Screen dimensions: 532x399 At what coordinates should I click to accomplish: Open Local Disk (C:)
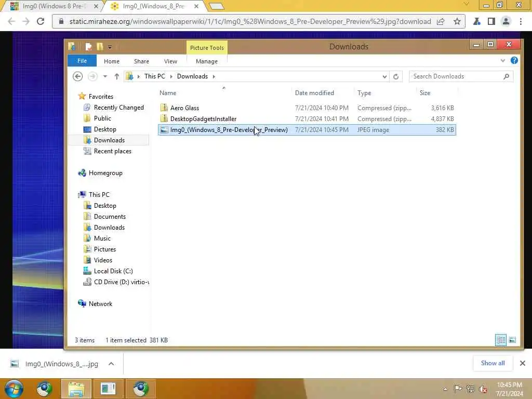pos(113,271)
